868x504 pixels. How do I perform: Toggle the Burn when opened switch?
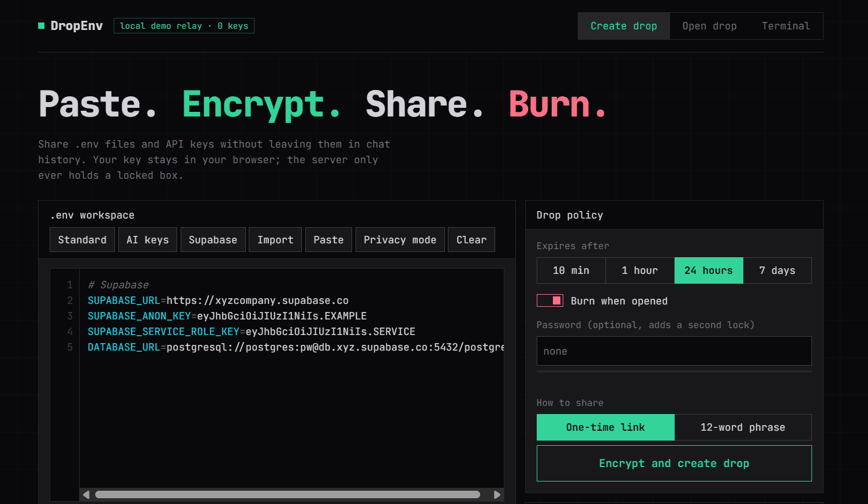pyautogui.click(x=550, y=300)
